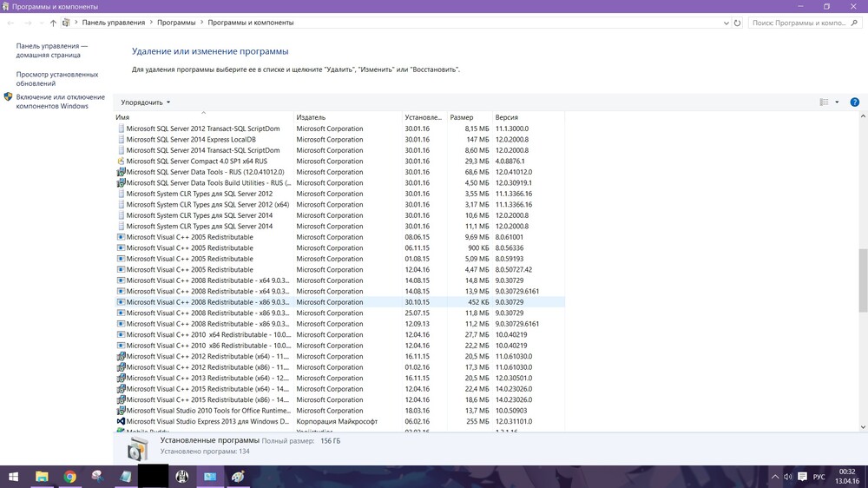Viewport: 868px width, 488px height.
Task: Click icon of SQL Server 2014 Express LocalDB
Action: pyautogui.click(x=121, y=140)
